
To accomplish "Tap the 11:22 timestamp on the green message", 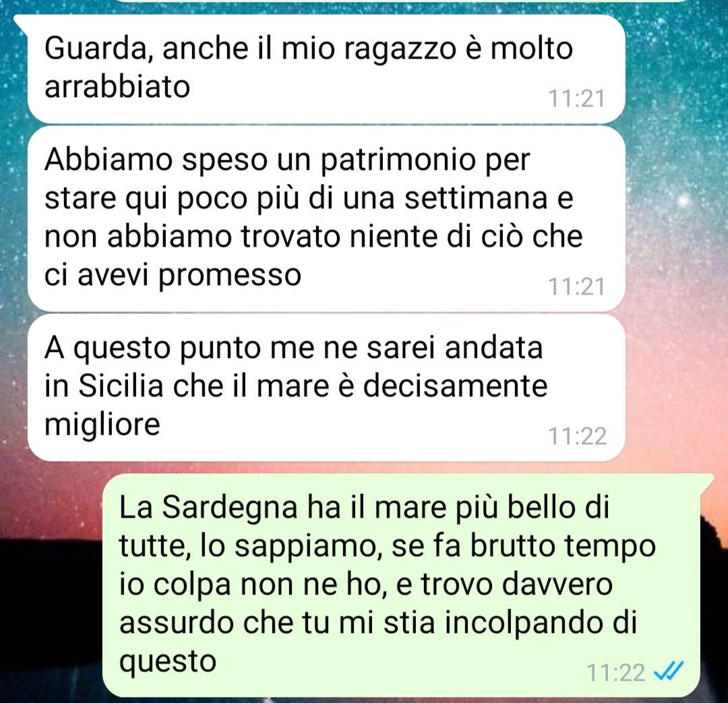I will click(616, 672).
